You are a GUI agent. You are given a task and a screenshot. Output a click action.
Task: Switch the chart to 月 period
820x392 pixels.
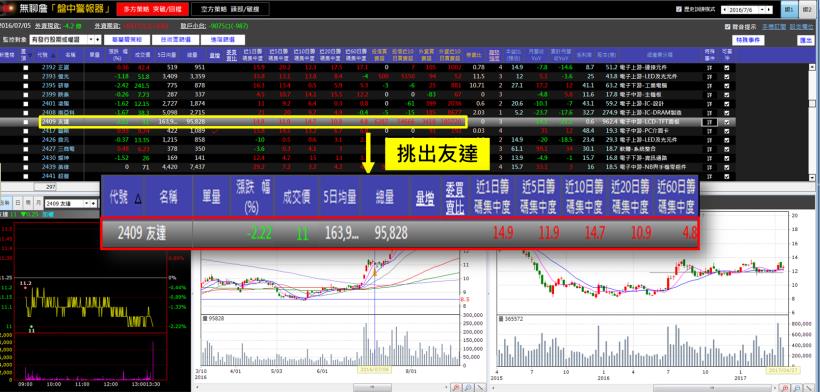[37, 203]
